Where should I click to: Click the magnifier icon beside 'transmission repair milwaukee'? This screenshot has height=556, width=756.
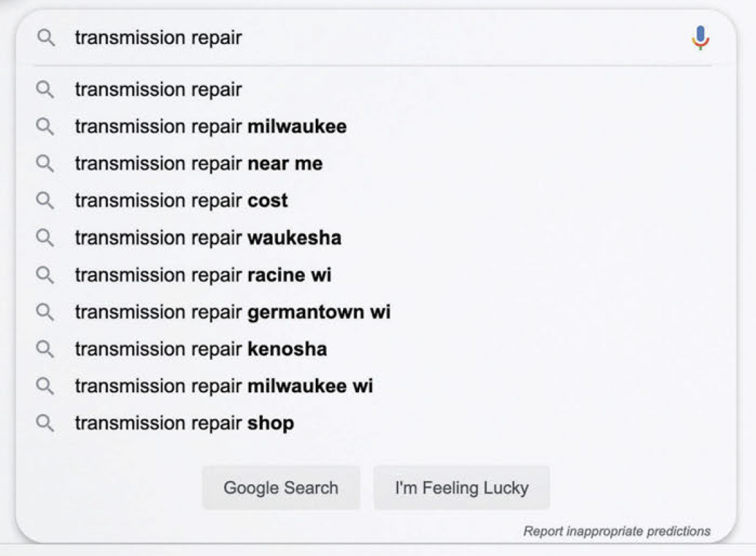pyautogui.click(x=45, y=126)
